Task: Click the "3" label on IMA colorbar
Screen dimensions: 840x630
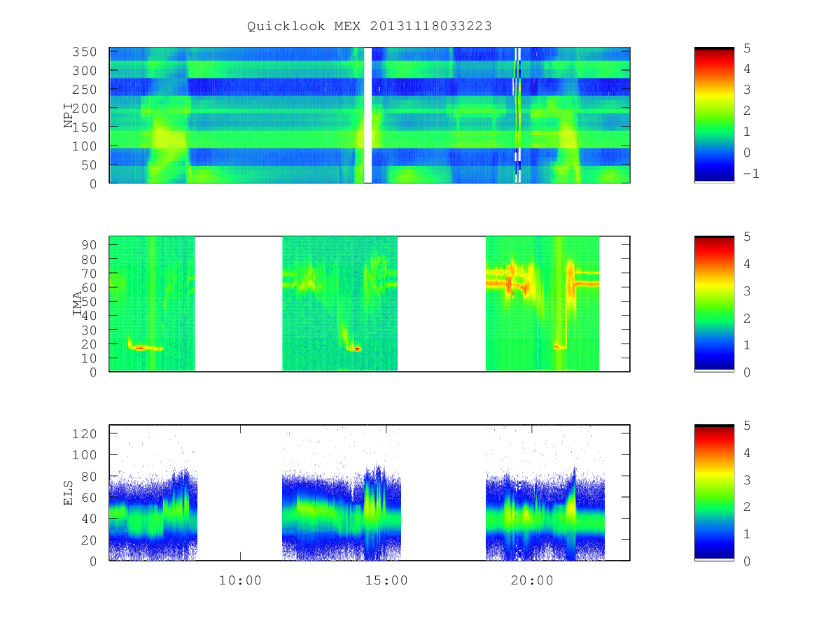Action: tap(747, 290)
